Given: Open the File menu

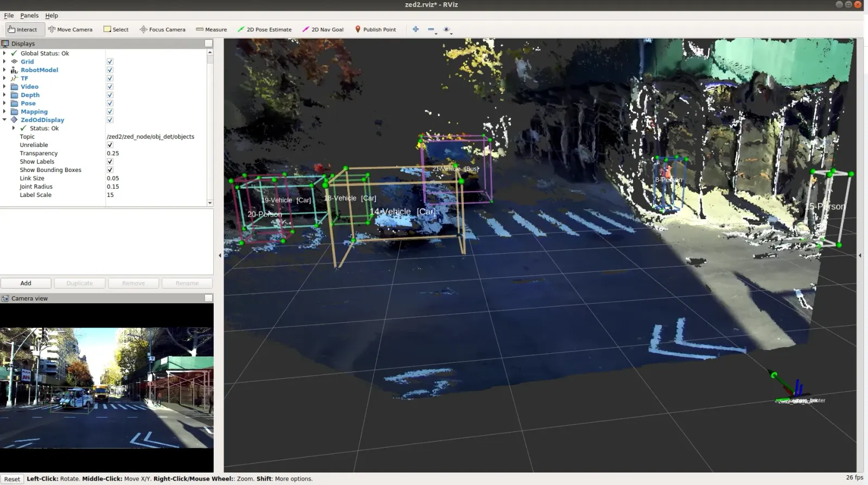Looking at the screenshot, I should click(9, 16).
